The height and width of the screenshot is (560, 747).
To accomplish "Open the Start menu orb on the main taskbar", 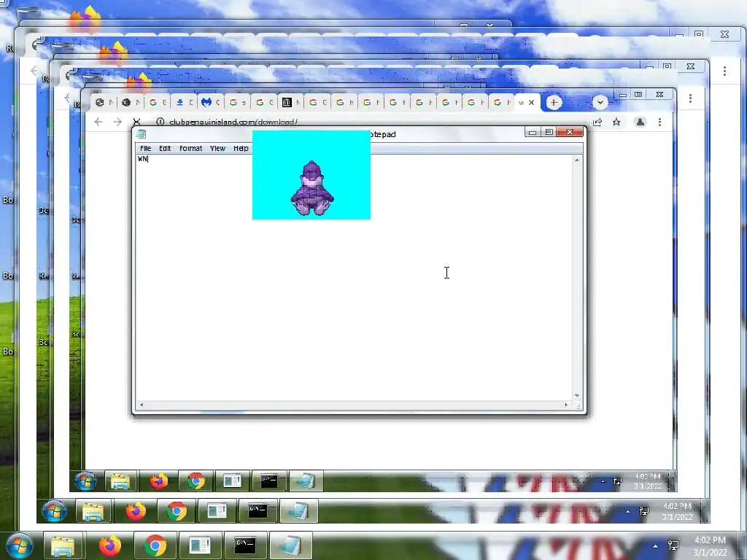I will (x=18, y=545).
